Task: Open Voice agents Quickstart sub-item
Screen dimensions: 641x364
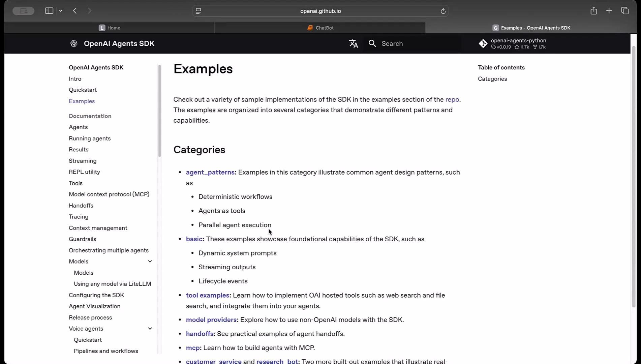Action: (88, 340)
